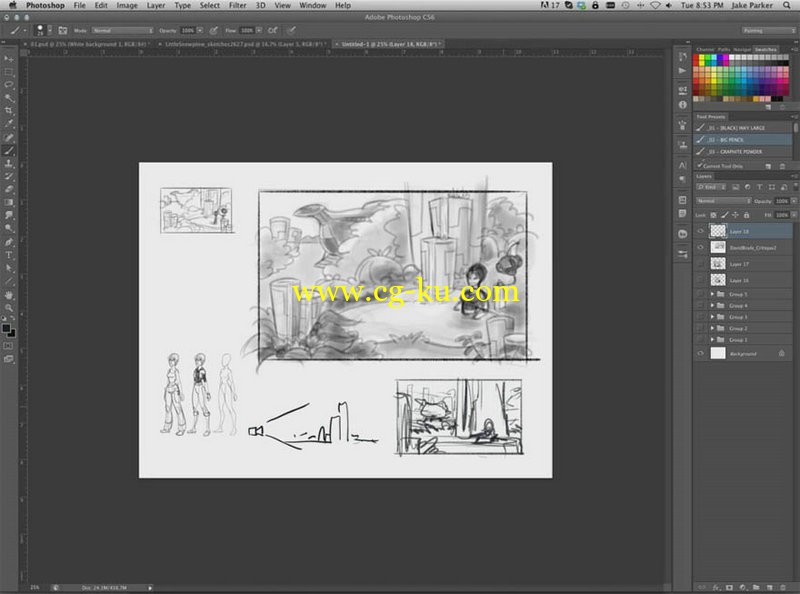Viewport: 800px width, 594px height.
Task: Open the layer blend mode dropdown
Action: (x=723, y=201)
